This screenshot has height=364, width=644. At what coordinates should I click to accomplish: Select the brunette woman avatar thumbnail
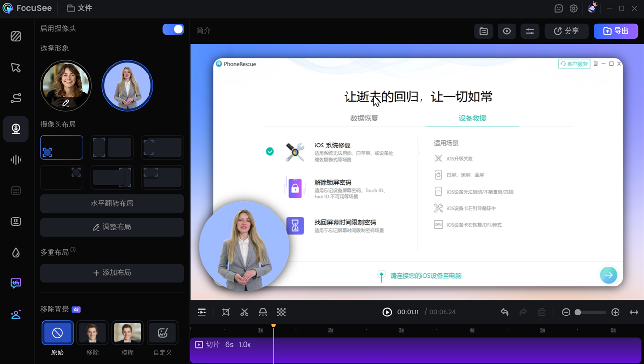(66, 86)
